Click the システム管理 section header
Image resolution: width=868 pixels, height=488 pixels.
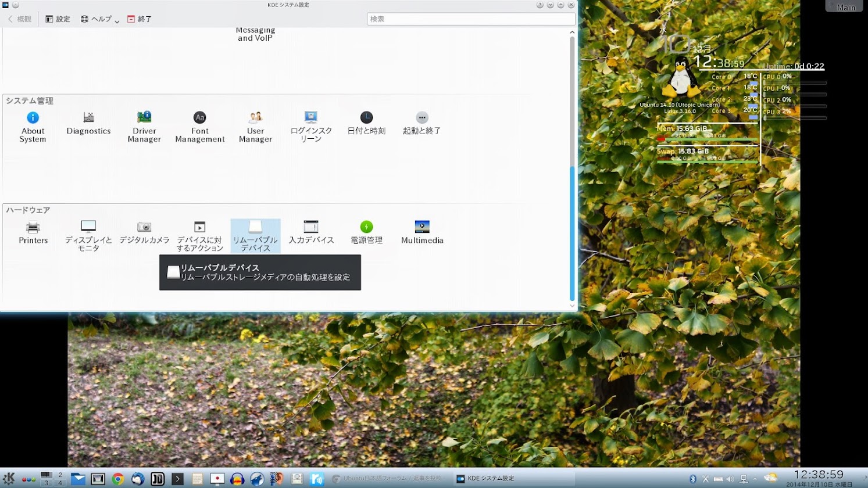[30, 101]
